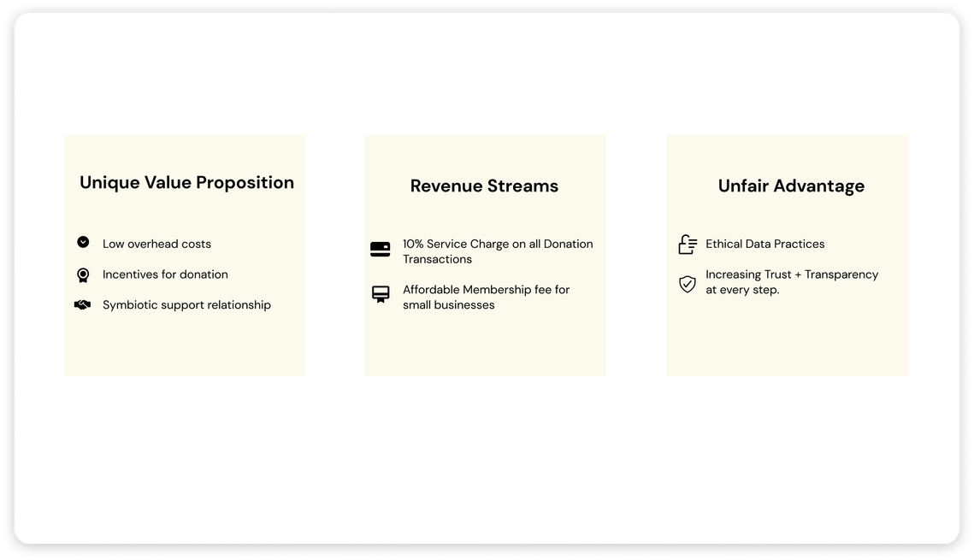Click the membership card icon beside Affordable Membership fee
The height and width of the screenshot is (560, 974).
click(381, 295)
